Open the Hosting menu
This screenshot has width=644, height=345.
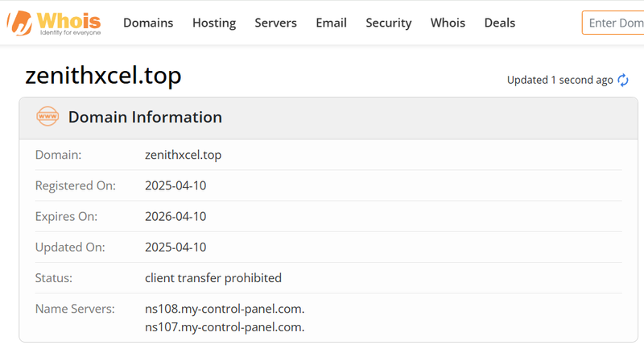coord(214,23)
